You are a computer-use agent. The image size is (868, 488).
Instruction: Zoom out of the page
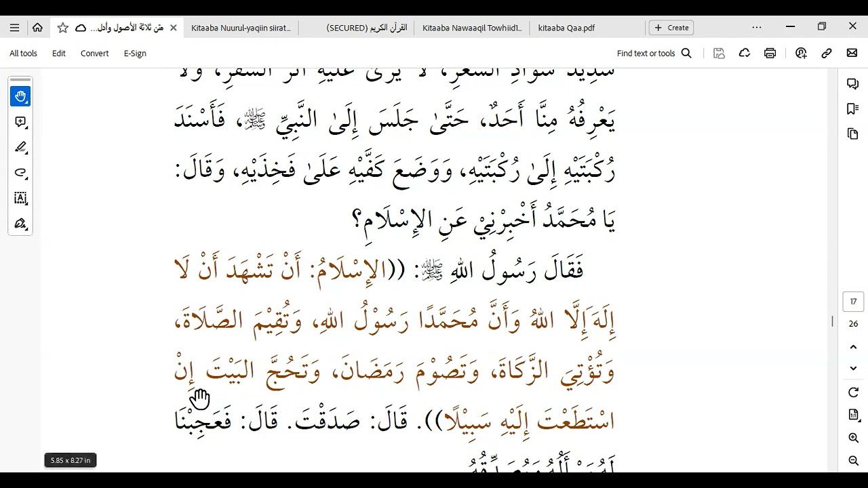tap(854, 461)
